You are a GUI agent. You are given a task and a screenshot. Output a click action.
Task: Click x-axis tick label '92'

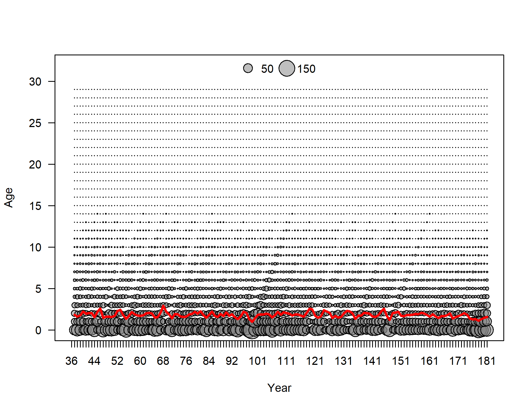[232, 361]
